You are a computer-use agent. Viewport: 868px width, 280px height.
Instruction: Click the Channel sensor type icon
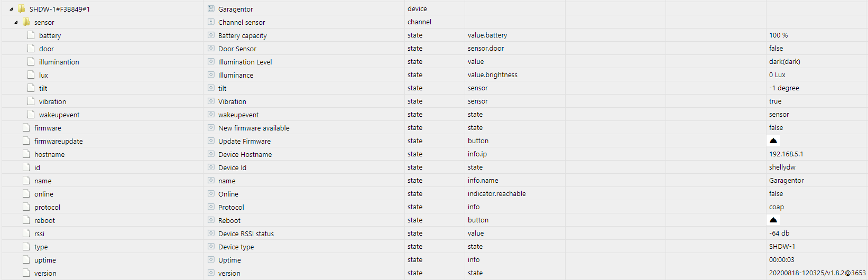point(211,22)
